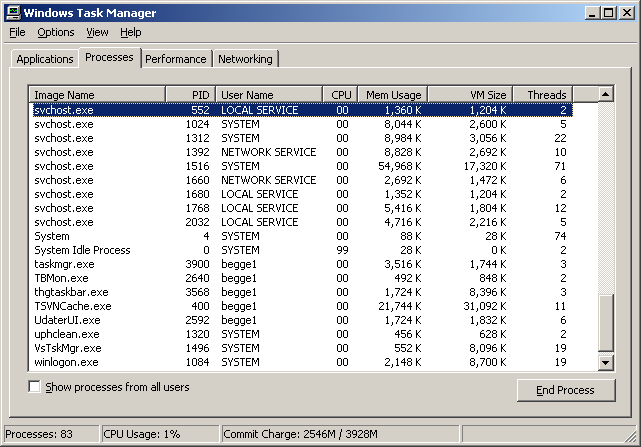
Task: Open the Help menu
Action: 130,32
